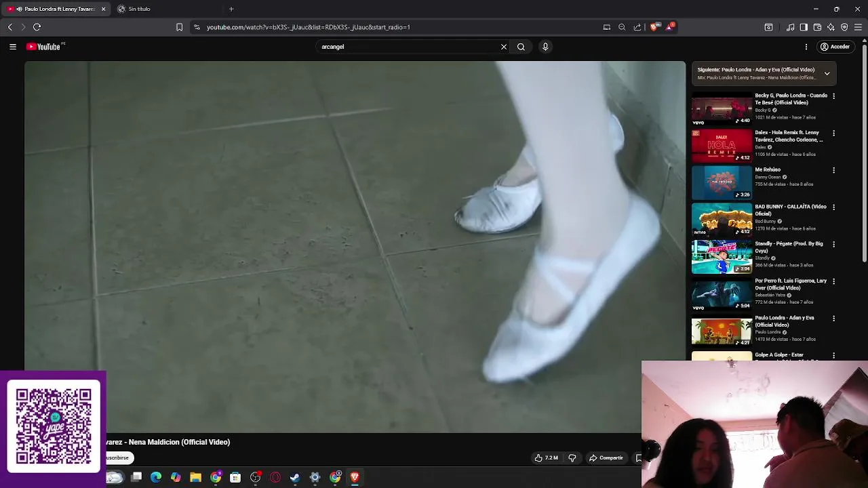Screen dimensions: 868x488
Task: Open 'Cuando Te Besé' video thumbnail
Action: point(722,109)
